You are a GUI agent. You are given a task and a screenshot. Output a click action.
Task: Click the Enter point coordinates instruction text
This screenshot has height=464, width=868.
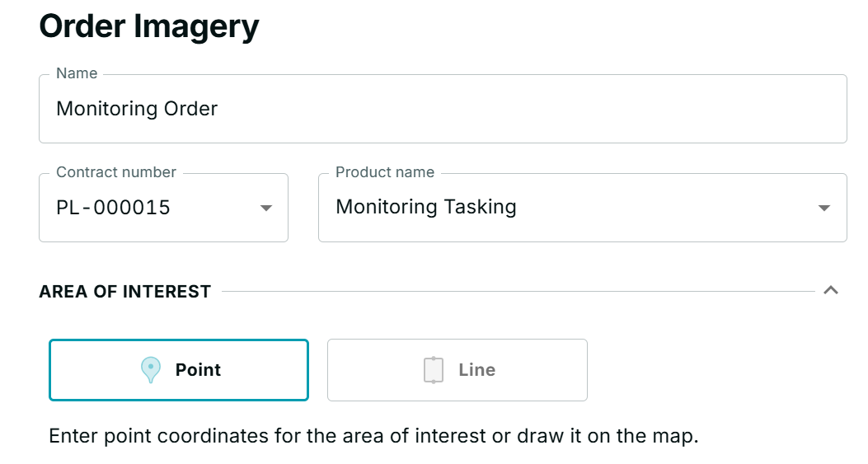coord(373,436)
